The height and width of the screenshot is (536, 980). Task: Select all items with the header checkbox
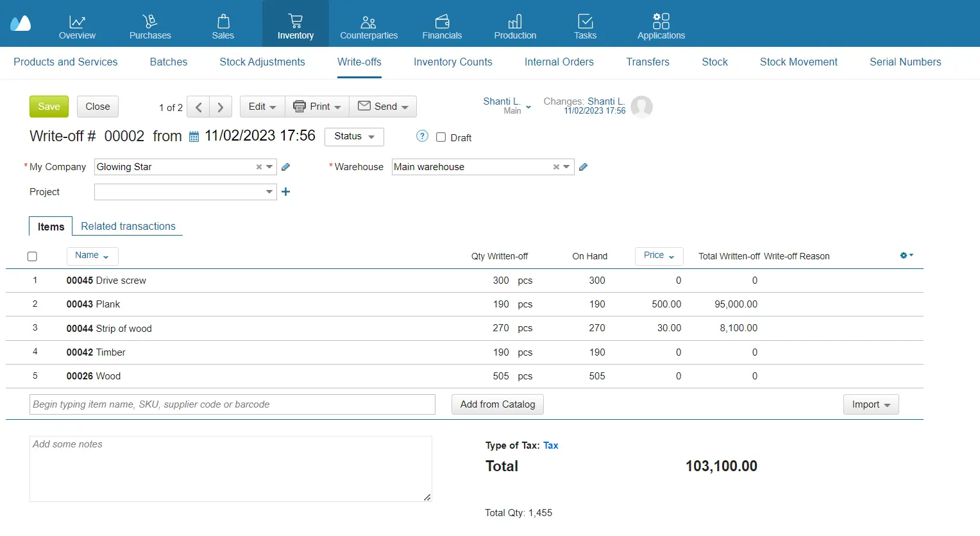pos(32,256)
